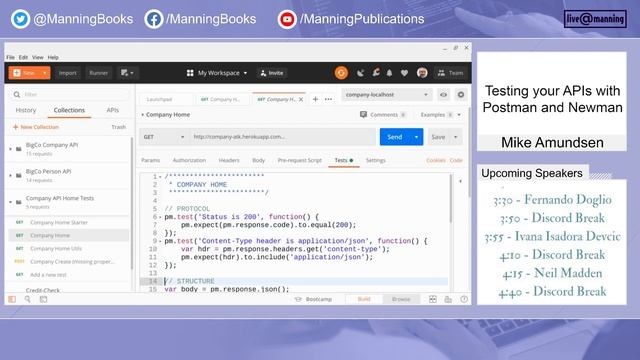
Task: Click the Filter search field
Action: coord(69,95)
